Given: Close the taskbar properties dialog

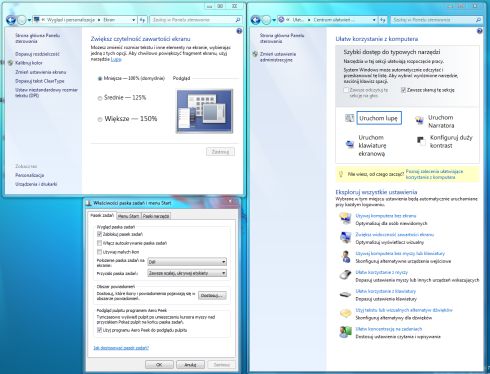Looking at the screenshot, I should [230, 201].
